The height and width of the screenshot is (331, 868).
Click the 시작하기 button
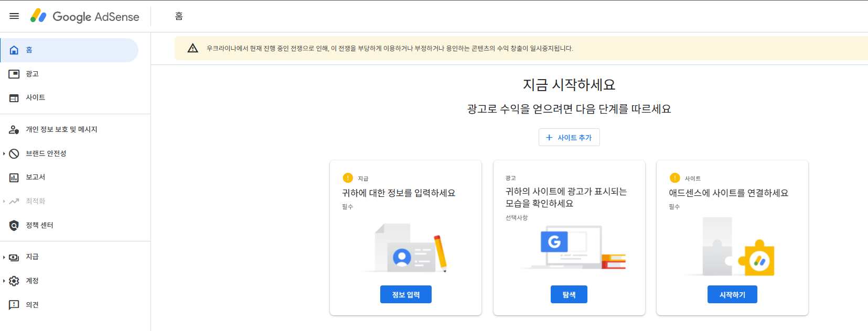732,294
